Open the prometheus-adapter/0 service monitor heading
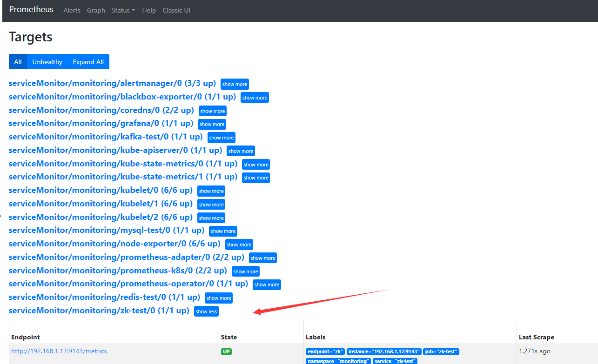The image size is (598, 364). point(127,257)
